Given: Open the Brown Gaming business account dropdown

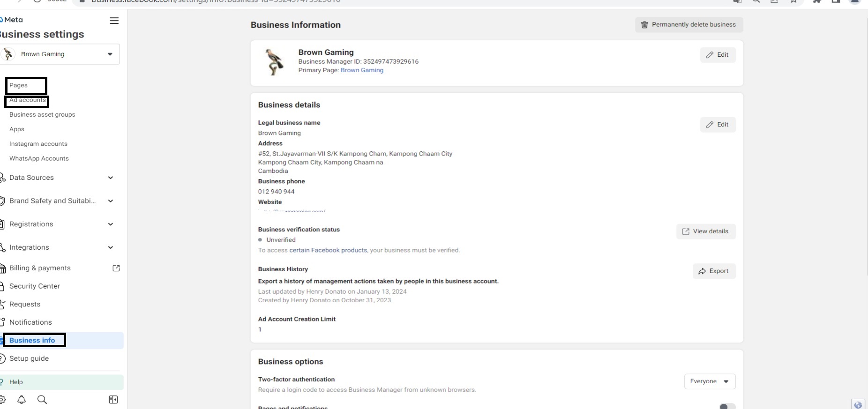Looking at the screenshot, I should (60, 54).
